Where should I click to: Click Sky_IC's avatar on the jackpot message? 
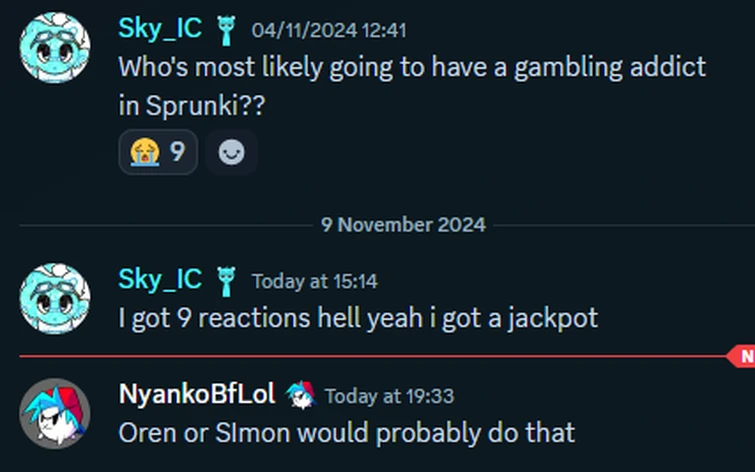coord(56,298)
